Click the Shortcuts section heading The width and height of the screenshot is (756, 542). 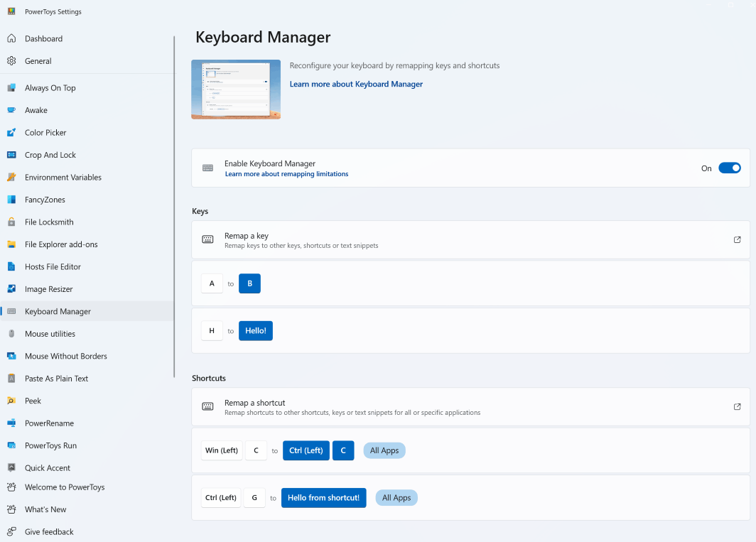(209, 378)
